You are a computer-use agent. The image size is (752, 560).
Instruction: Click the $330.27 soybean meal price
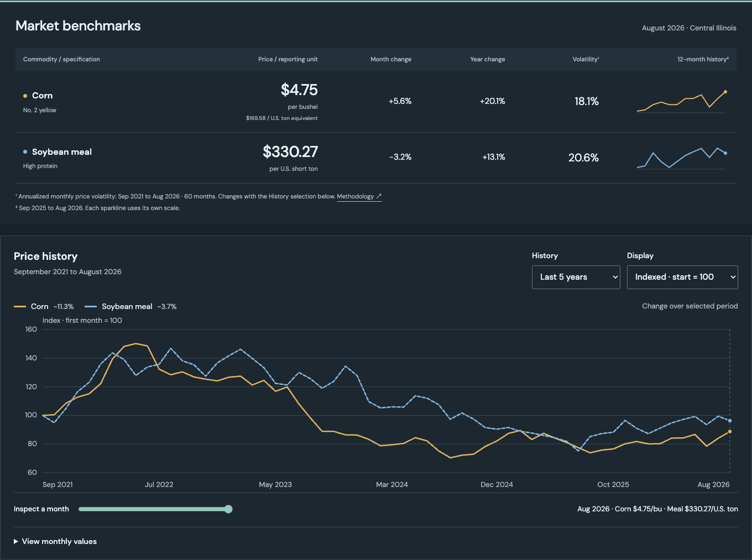pyautogui.click(x=290, y=151)
